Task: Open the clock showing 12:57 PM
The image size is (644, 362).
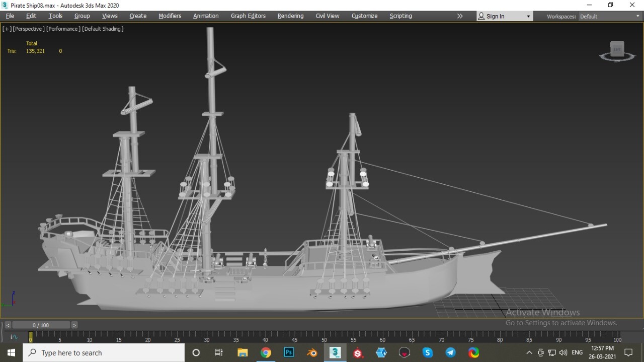Action: (x=602, y=352)
